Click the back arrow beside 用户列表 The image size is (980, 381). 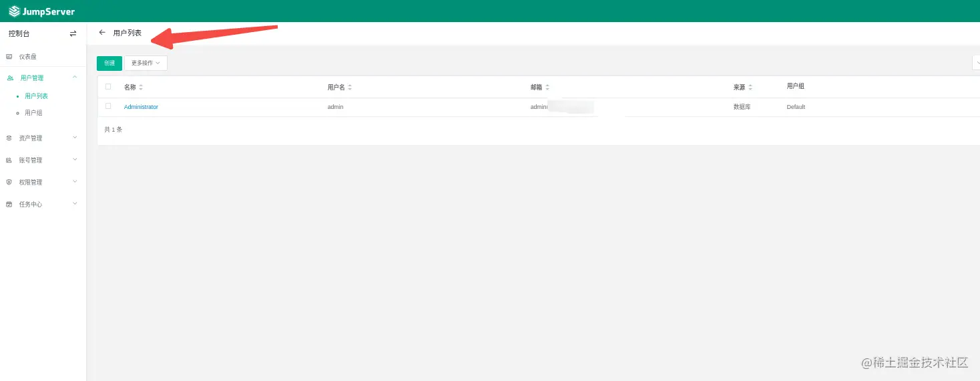click(x=102, y=32)
